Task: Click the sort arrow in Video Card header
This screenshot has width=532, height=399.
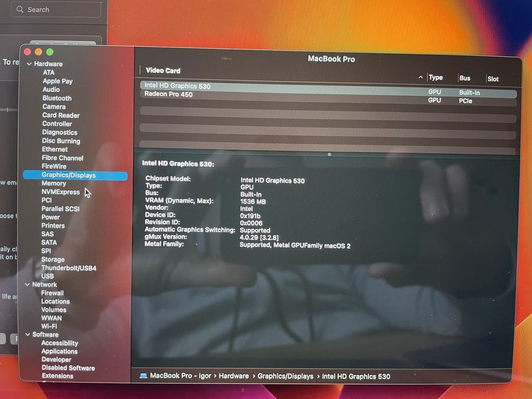Action: 420,78
